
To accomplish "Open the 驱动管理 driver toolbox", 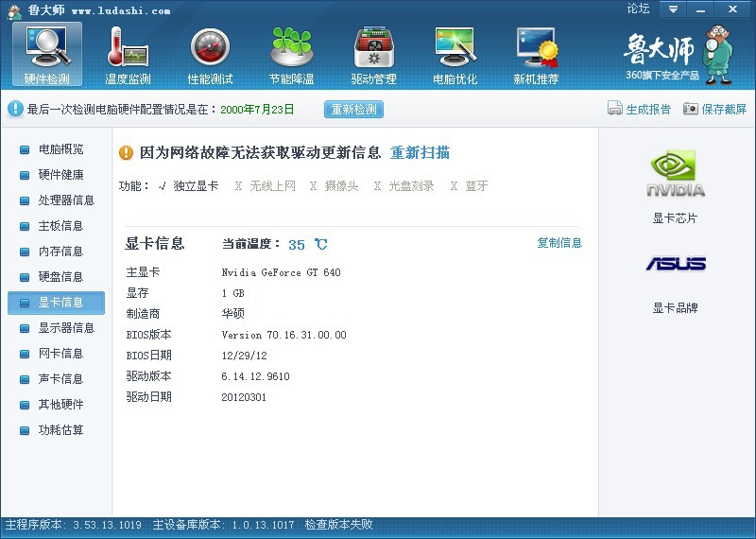I will click(x=373, y=55).
